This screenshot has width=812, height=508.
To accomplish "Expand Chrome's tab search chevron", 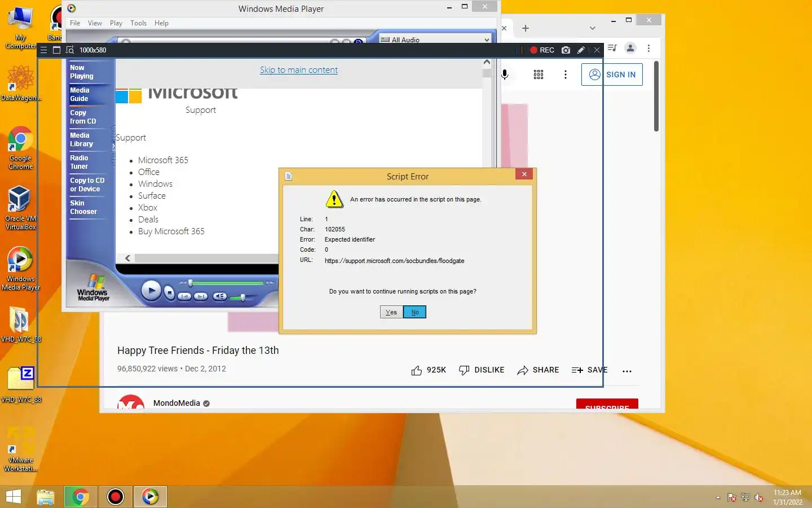I will (x=592, y=28).
